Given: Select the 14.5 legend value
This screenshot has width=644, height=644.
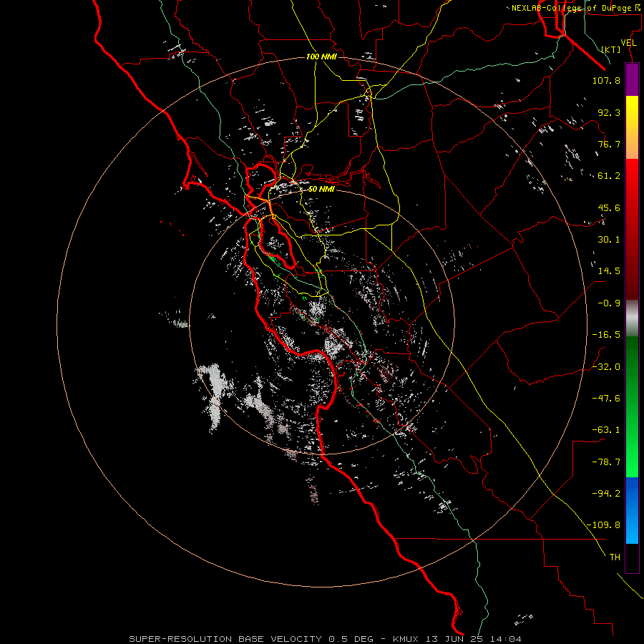Looking at the screenshot, I should click(x=609, y=271).
